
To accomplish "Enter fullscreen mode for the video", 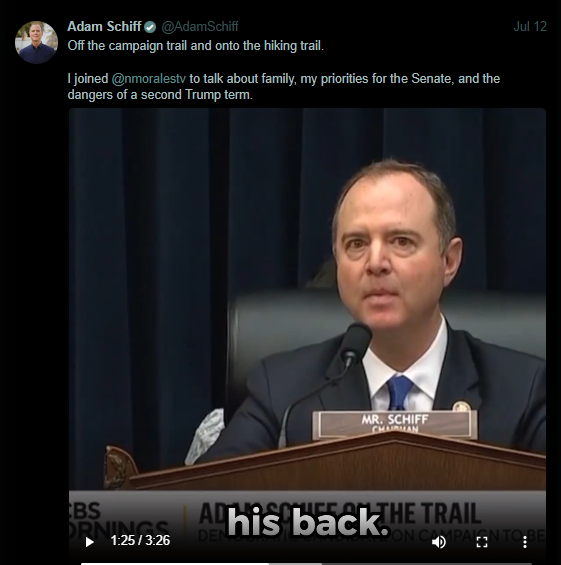I will coord(482,542).
